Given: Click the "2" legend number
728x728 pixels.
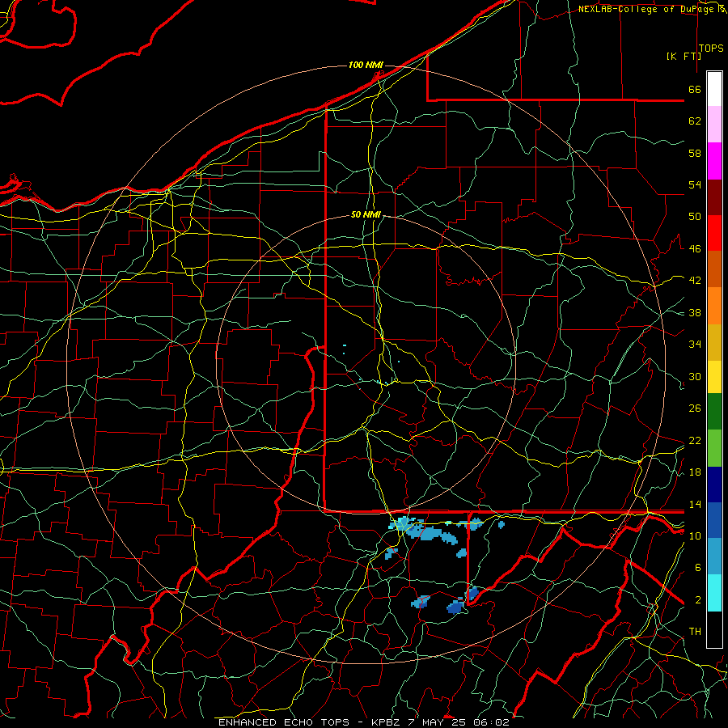Looking at the screenshot, I should (x=698, y=600).
